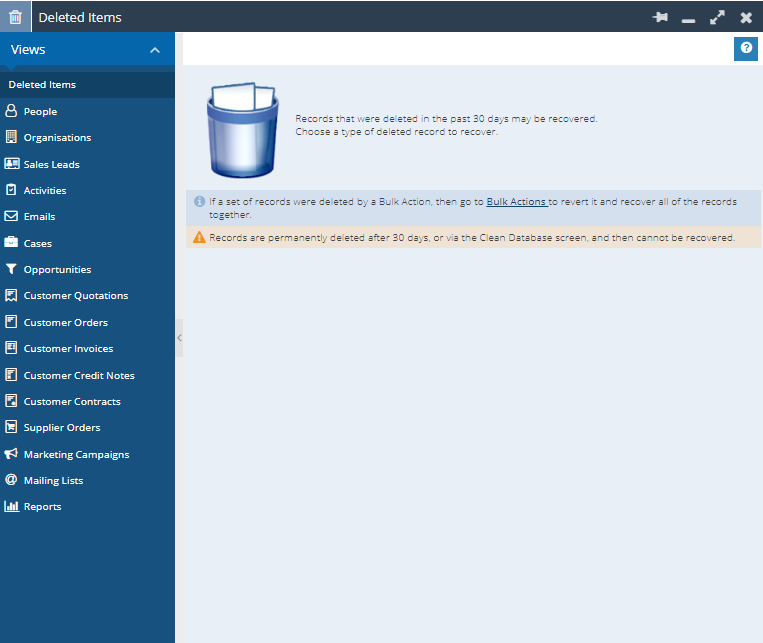Collapse the sidebar with the left arrow handle
This screenshot has width=763, height=643.
point(180,338)
